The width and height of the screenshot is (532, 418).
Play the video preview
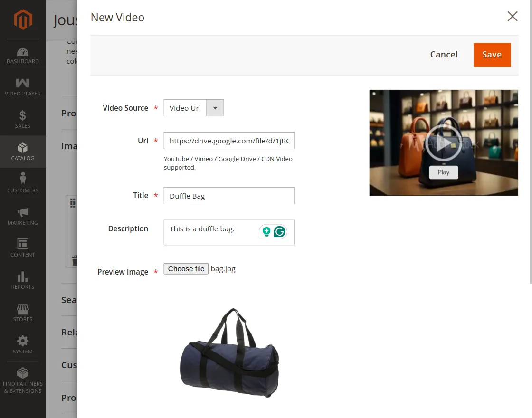[x=443, y=172]
